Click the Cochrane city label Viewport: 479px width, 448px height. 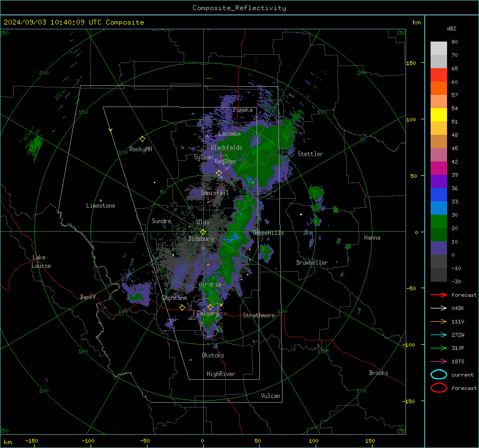[174, 298]
